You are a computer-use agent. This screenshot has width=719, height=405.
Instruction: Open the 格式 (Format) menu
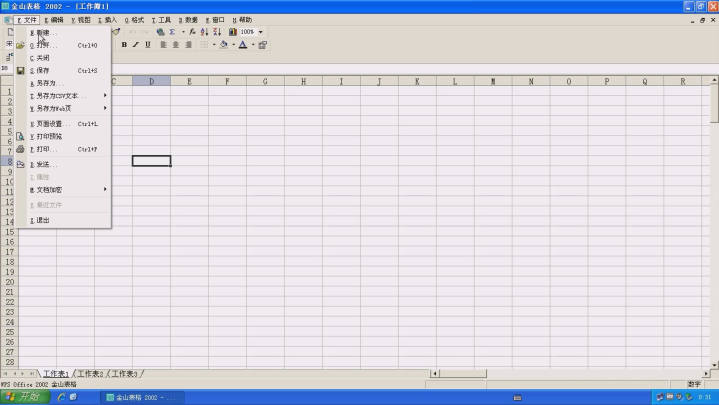[x=134, y=20]
